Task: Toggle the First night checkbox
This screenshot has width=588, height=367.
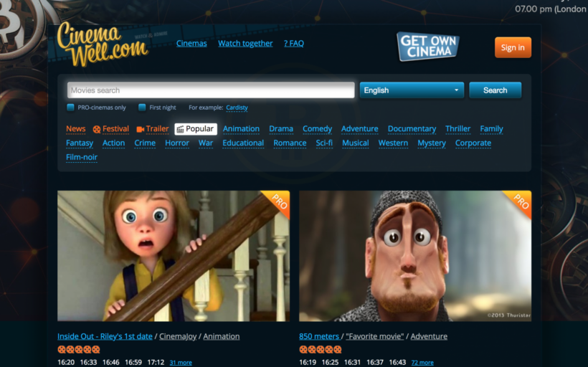Action: tap(142, 108)
